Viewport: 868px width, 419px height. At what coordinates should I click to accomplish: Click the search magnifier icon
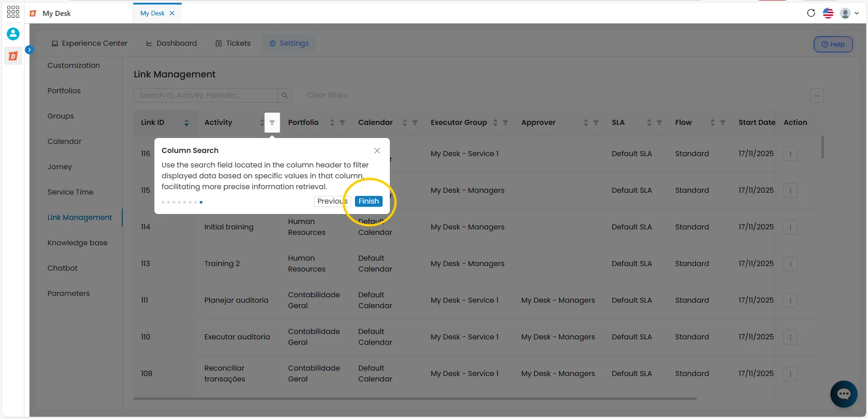coord(285,95)
